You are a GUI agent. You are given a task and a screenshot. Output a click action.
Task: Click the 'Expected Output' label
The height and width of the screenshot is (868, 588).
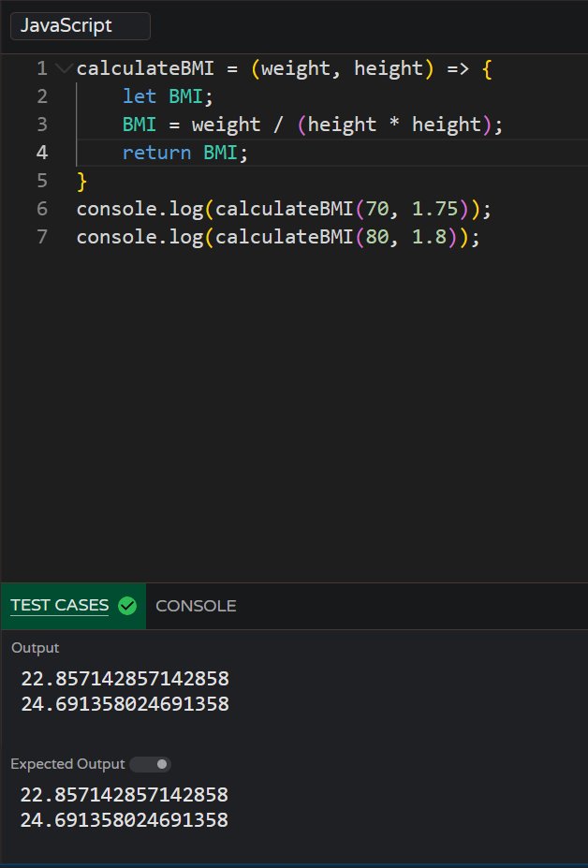(x=67, y=764)
